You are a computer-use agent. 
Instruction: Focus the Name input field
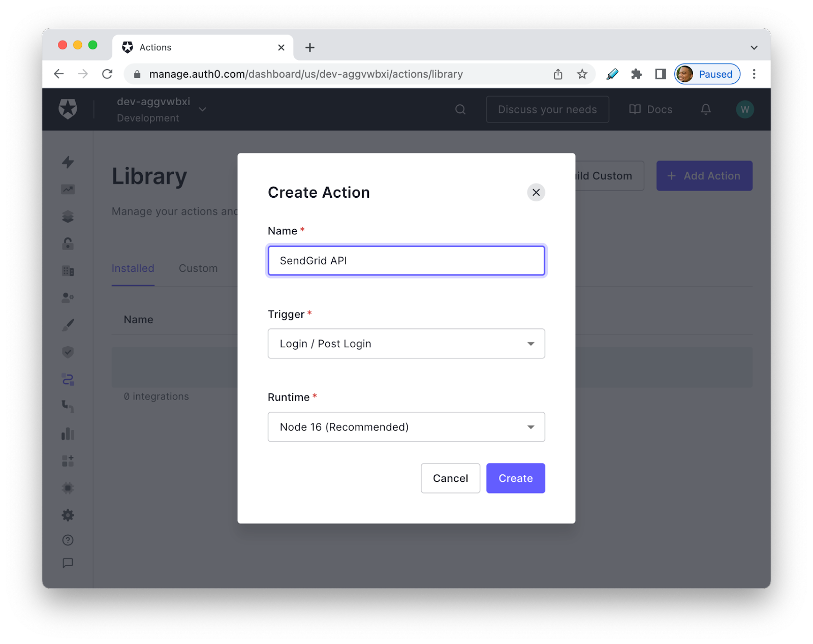pyautogui.click(x=406, y=261)
